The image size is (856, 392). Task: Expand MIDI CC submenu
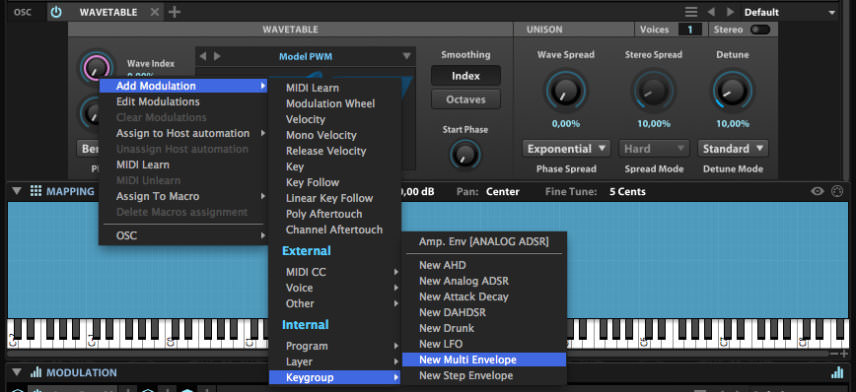point(335,272)
